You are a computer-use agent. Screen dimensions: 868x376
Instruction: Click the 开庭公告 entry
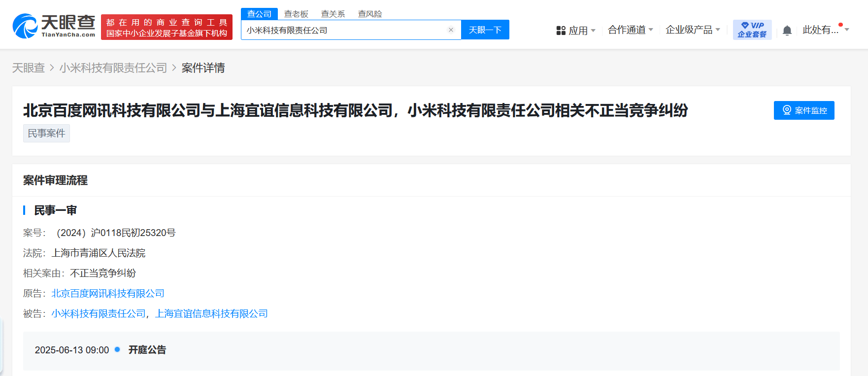click(147, 350)
